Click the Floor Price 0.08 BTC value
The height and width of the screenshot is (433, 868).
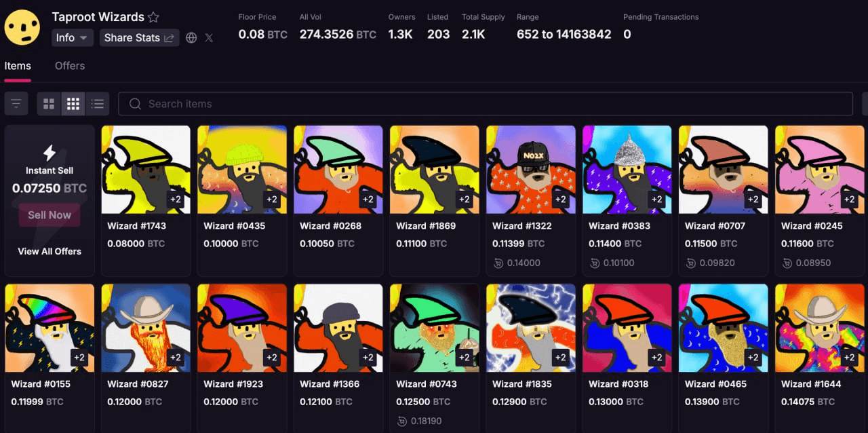(263, 34)
